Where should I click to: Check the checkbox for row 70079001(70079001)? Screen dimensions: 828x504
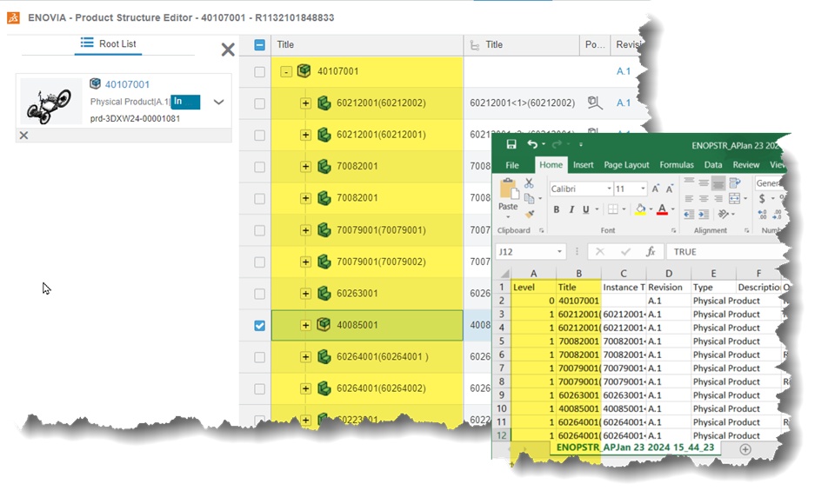pyautogui.click(x=259, y=230)
